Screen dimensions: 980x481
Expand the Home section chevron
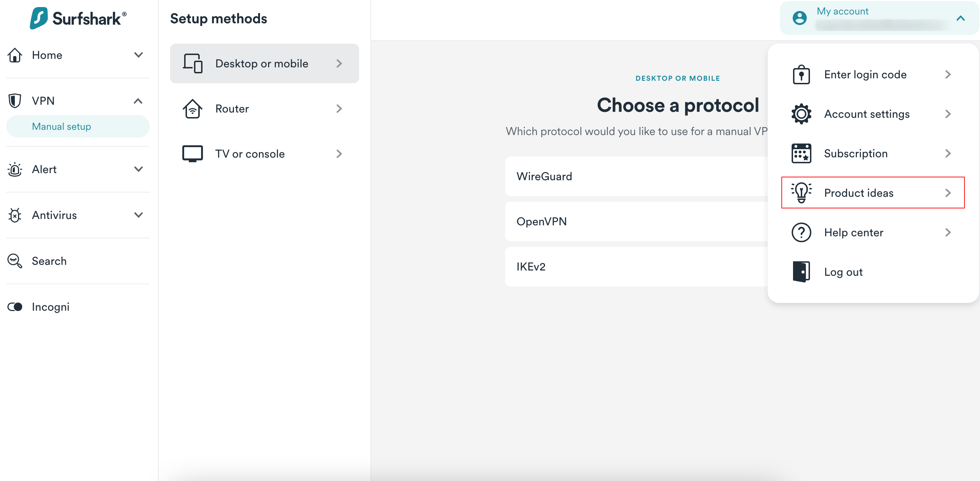click(x=139, y=55)
